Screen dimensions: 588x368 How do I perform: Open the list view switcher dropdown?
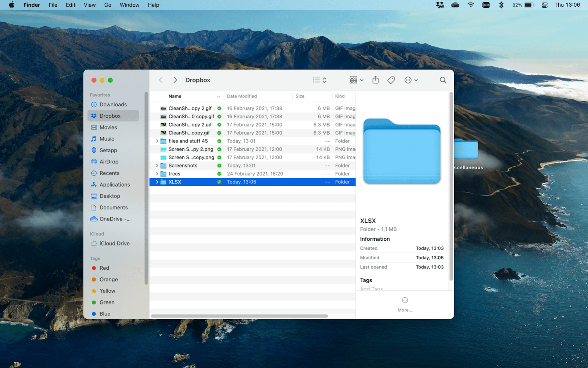tap(320, 80)
